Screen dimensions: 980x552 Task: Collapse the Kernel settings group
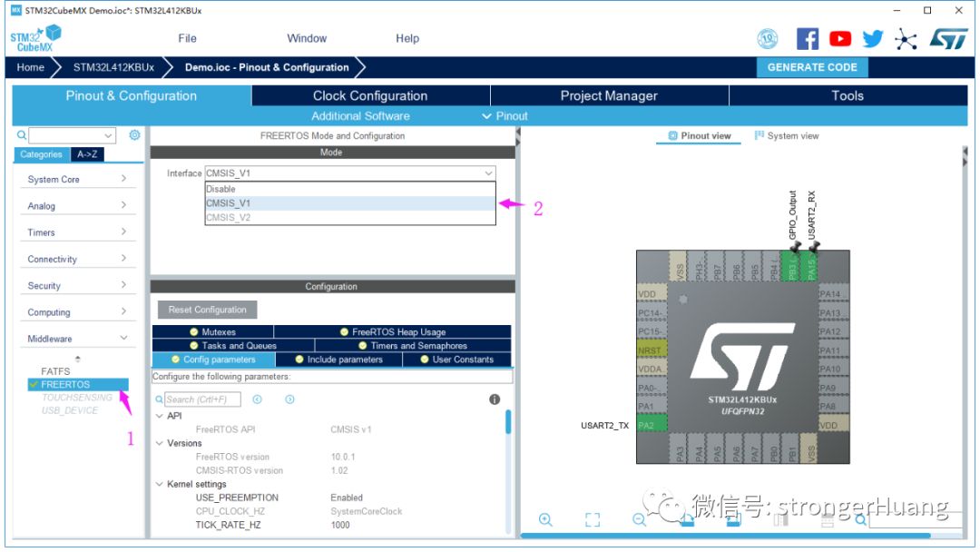[160, 484]
